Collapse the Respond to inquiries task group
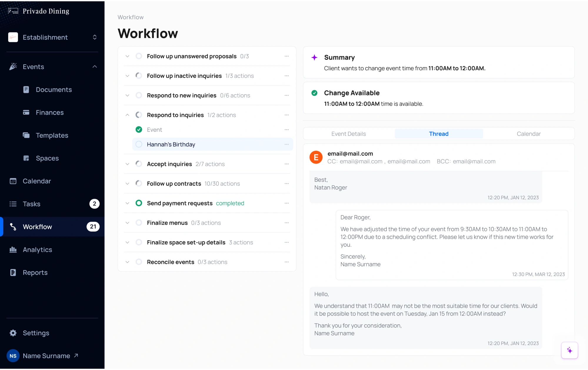The width and height of the screenshot is (588, 370). 127,115
